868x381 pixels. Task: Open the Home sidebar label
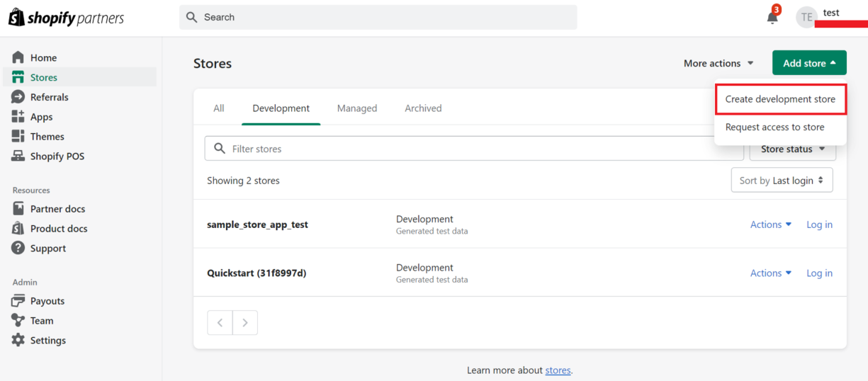43,57
